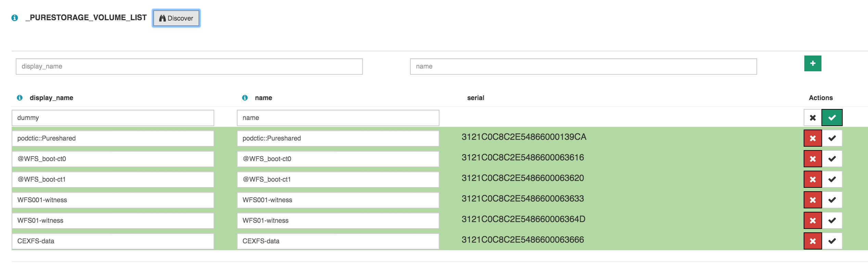Image resolution: width=868 pixels, height=268 pixels.
Task: Click the name column header
Action: (x=264, y=98)
